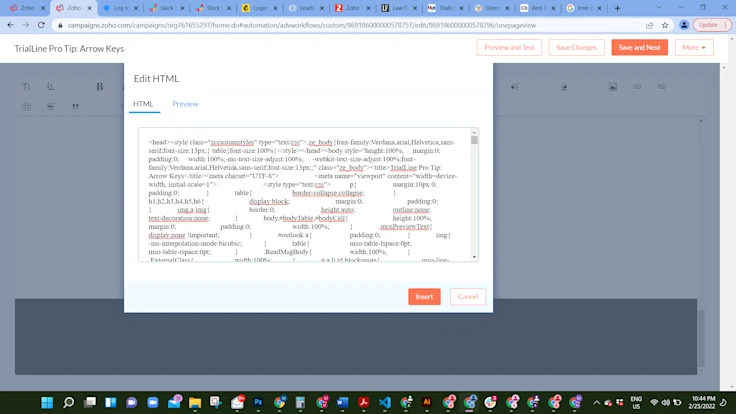Viewport: 736px width, 414px height.
Task: Switch to the Leads tab
Action: coord(306,8)
